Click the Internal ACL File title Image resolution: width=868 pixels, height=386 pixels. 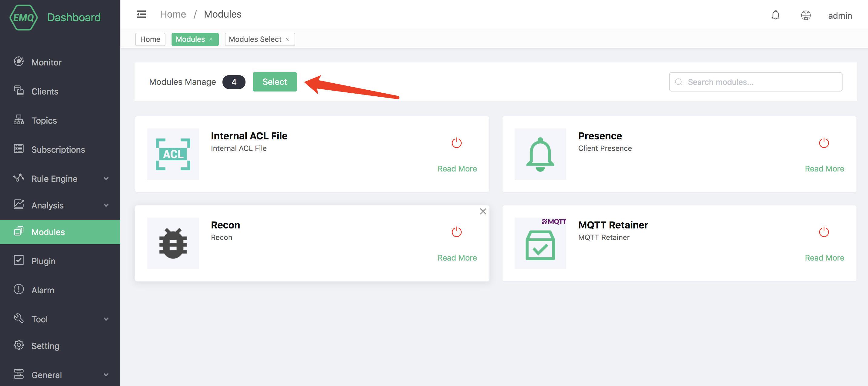(x=249, y=136)
